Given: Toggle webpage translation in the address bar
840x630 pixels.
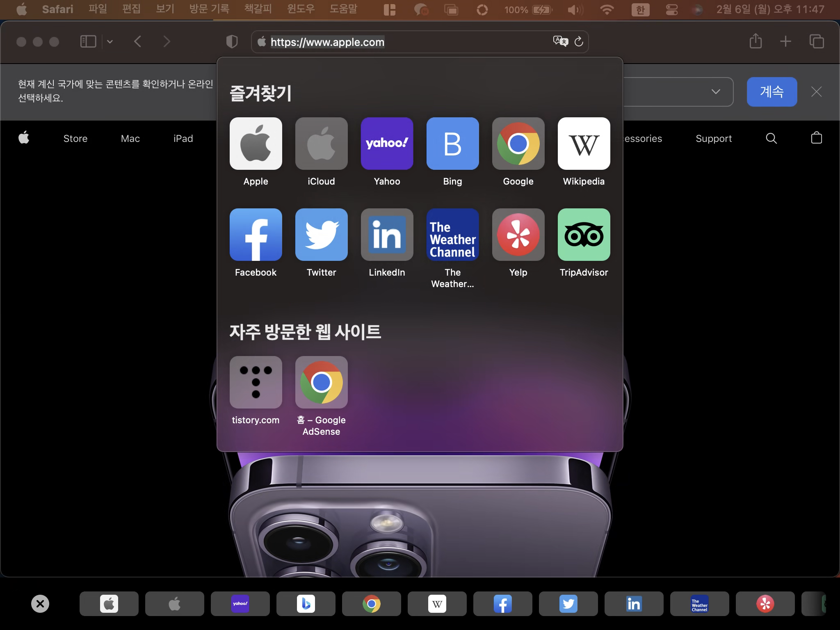Looking at the screenshot, I should (x=561, y=41).
